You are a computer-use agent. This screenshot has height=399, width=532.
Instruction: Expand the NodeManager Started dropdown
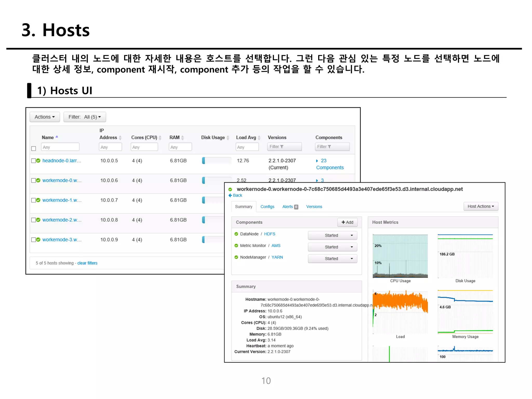(332, 259)
